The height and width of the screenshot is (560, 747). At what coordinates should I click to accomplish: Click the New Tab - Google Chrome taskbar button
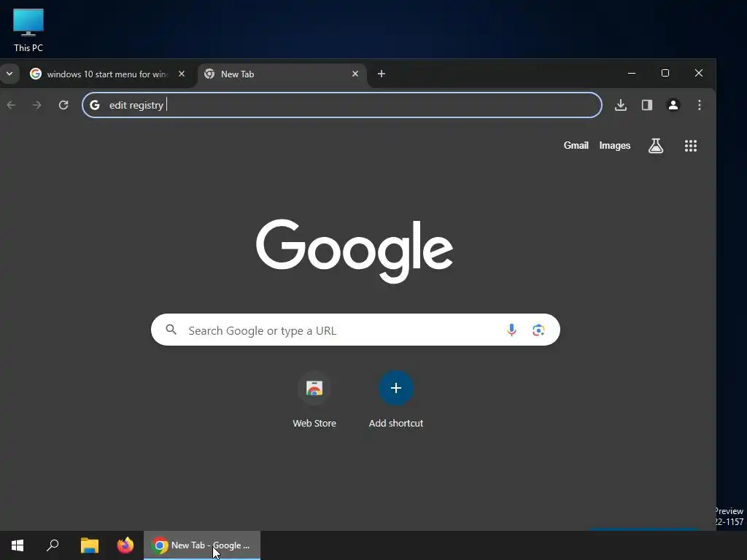pyautogui.click(x=202, y=545)
